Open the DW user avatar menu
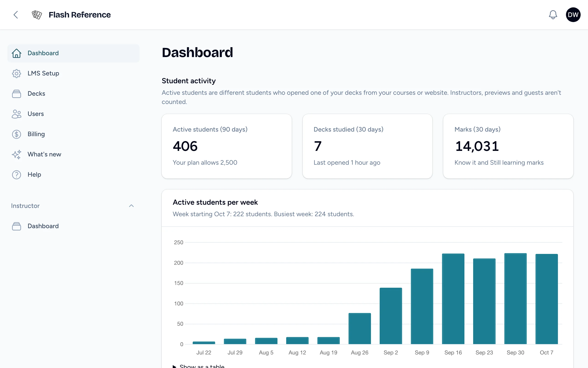This screenshot has height=368, width=588. tap(573, 14)
